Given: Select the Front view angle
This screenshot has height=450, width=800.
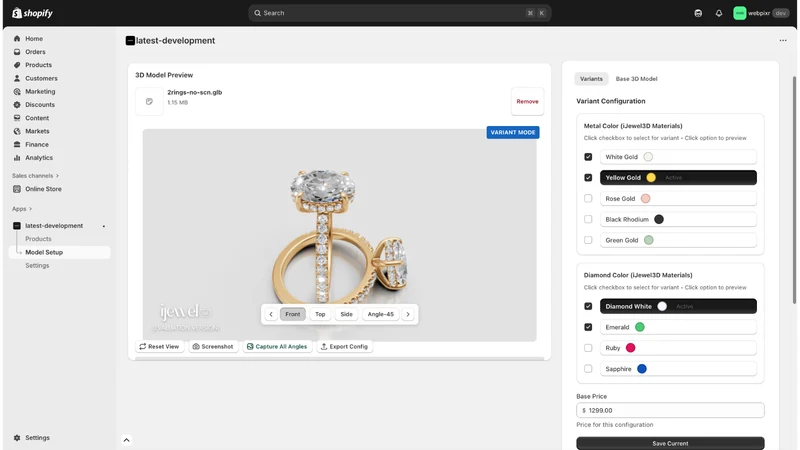Looking at the screenshot, I should click(292, 314).
